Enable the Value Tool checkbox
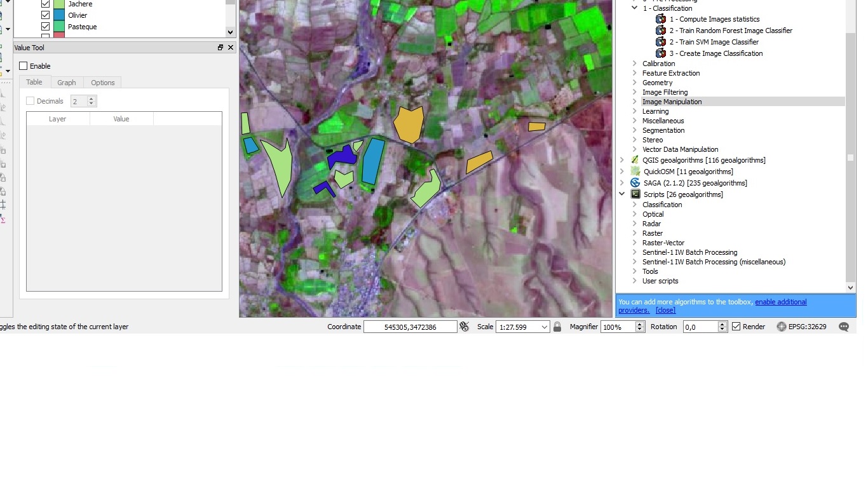This screenshot has width=868, height=488. (24, 66)
